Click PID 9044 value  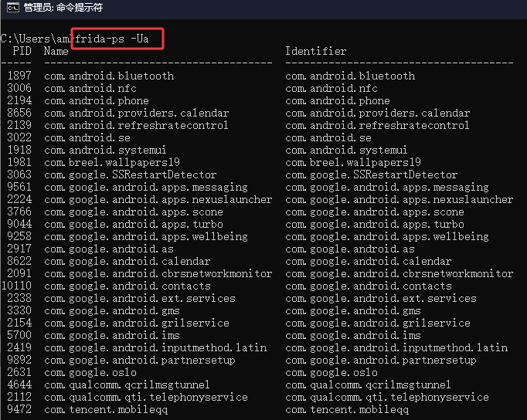point(19,224)
